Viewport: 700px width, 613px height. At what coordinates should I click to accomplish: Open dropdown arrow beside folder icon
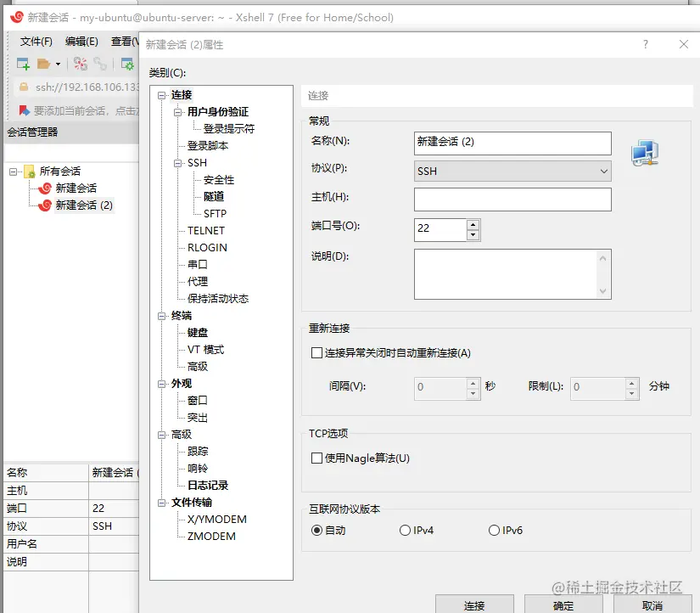(58, 65)
